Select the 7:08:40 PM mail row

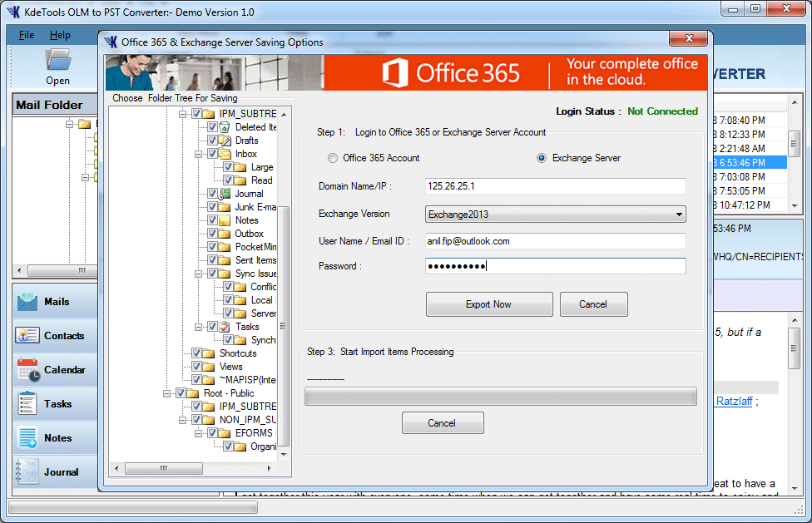[750, 120]
